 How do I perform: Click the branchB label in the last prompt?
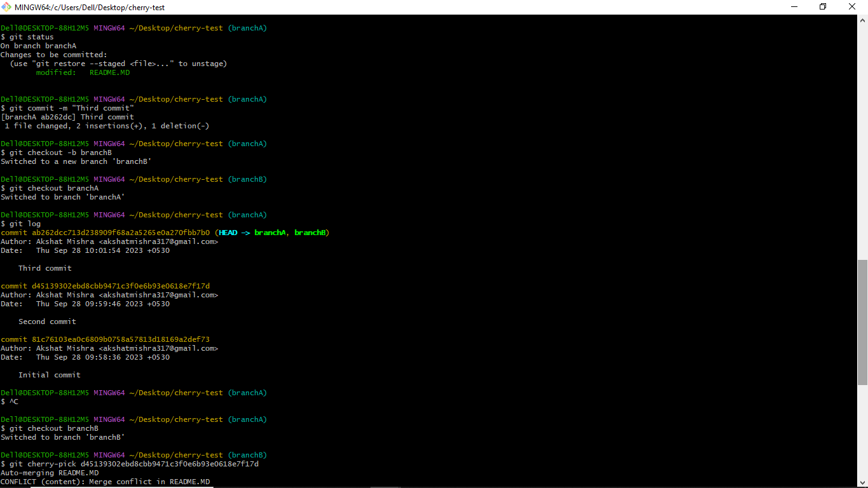(247, 454)
